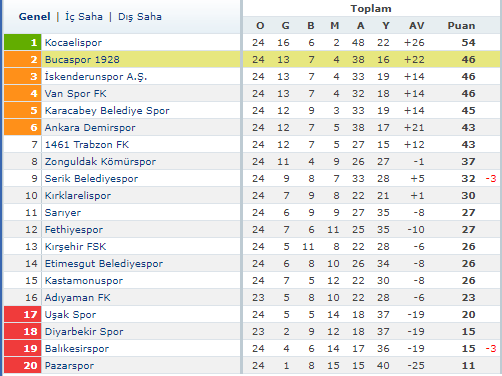Select the Serik Belediyespor link
This screenshot has height=376, width=502.
(91, 179)
